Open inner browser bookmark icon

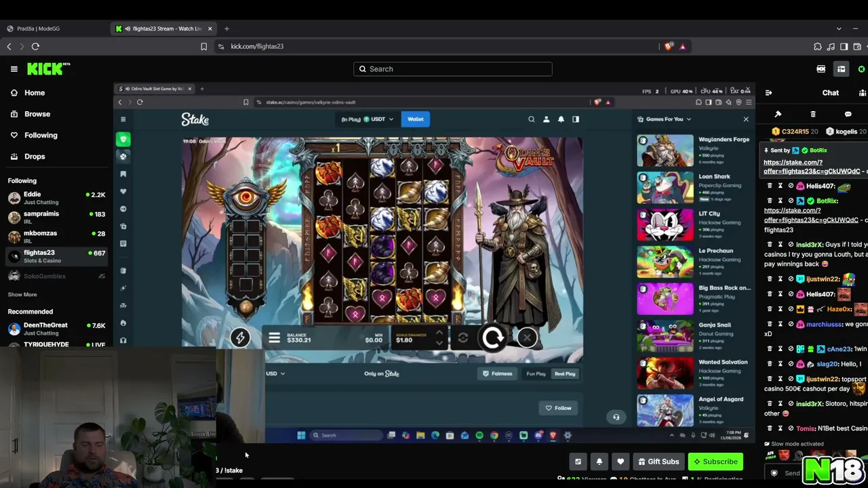pyautogui.click(x=245, y=102)
